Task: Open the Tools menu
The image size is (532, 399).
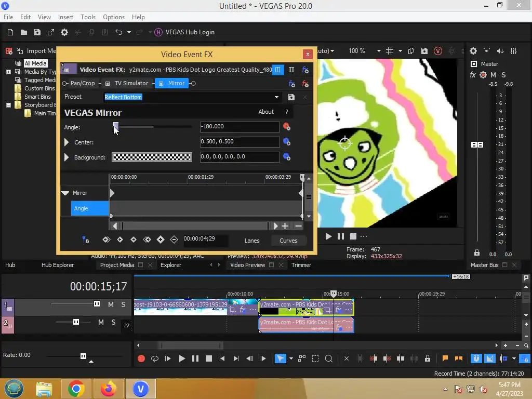Action: tap(88, 17)
